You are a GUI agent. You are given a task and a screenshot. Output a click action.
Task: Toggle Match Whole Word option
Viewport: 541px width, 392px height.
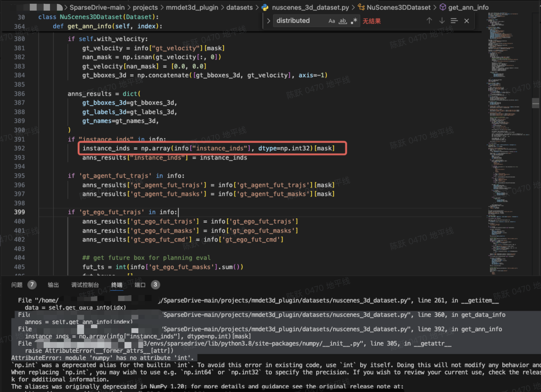coord(343,21)
